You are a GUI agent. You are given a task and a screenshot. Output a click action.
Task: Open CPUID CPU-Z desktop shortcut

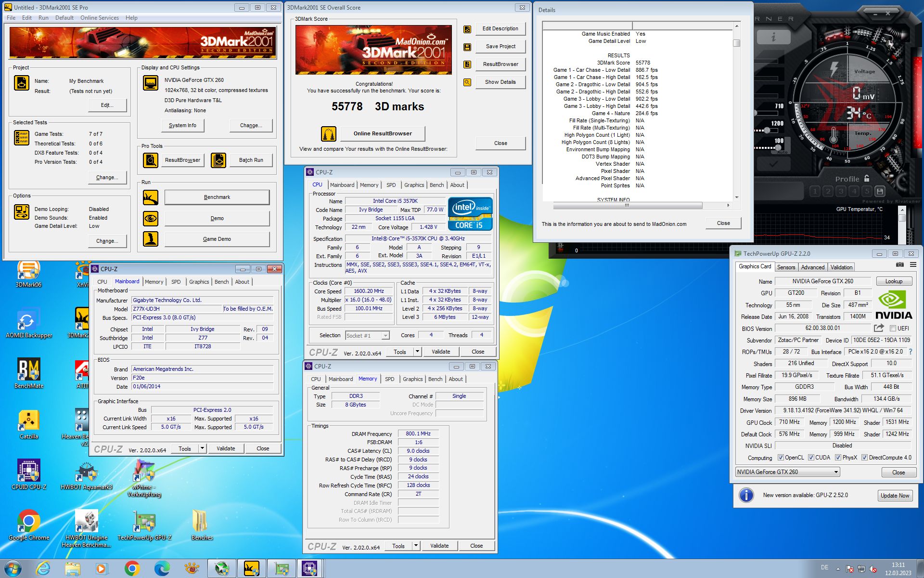pyautogui.click(x=29, y=475)
